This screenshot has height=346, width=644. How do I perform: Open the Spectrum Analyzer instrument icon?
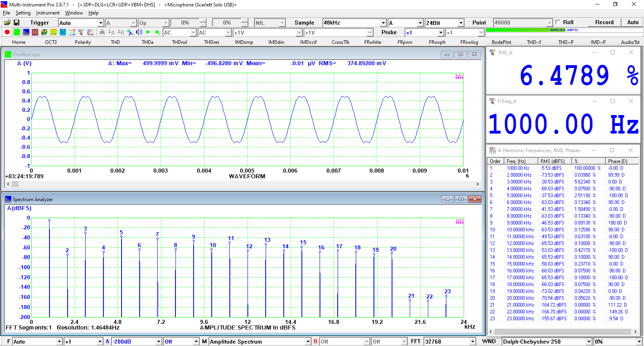click(x=26, y=32)
